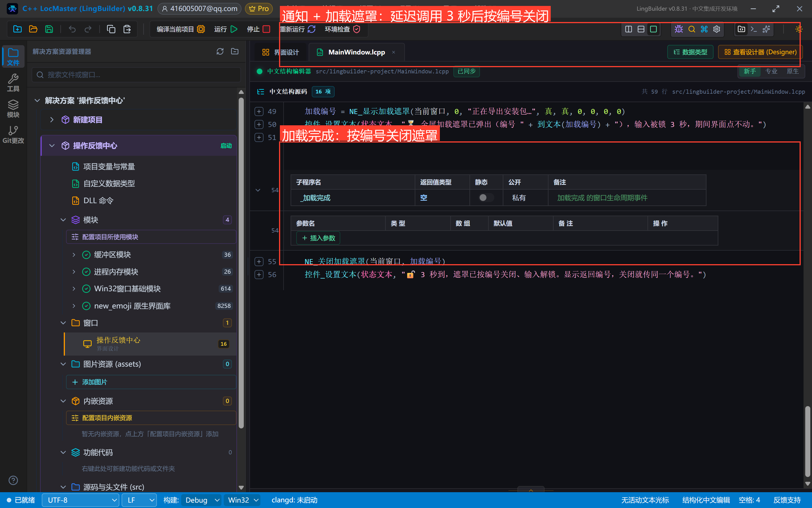The image size is (812, 508).
Task: Select the split horizontal layout icon
Action: (641, 29)
